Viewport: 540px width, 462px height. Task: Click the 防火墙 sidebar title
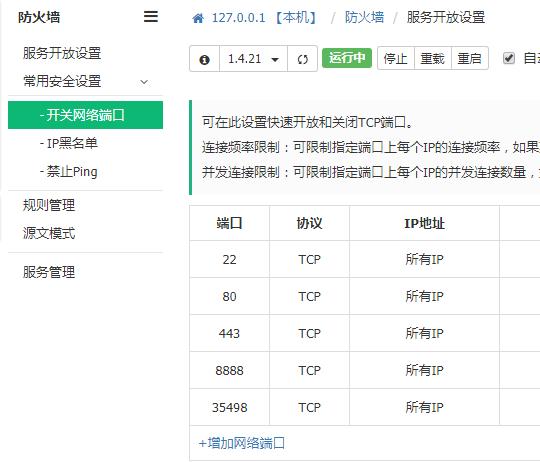click(x=39, y=17)
